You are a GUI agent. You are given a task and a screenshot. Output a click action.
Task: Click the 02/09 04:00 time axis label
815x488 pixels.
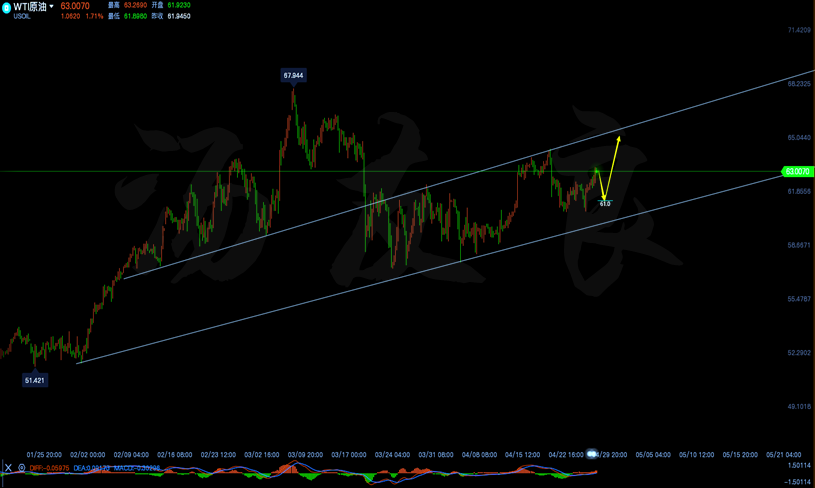pyautogui.click(x=131, y=455)
